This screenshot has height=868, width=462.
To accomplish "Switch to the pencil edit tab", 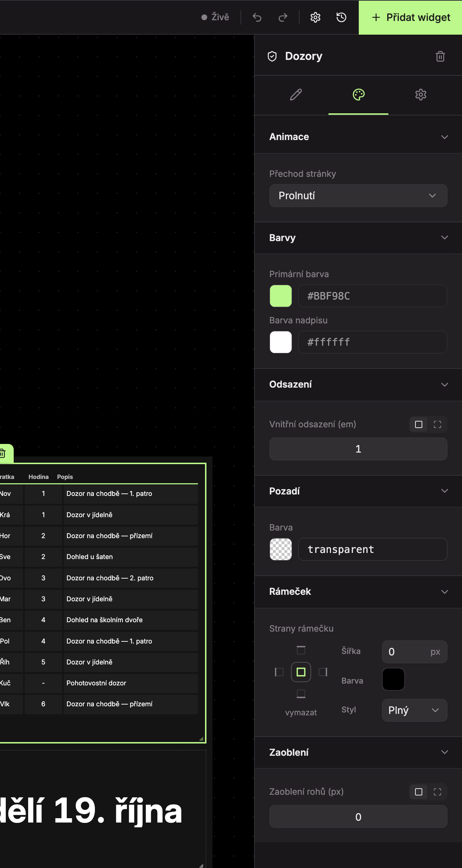I will click(296, 95).
